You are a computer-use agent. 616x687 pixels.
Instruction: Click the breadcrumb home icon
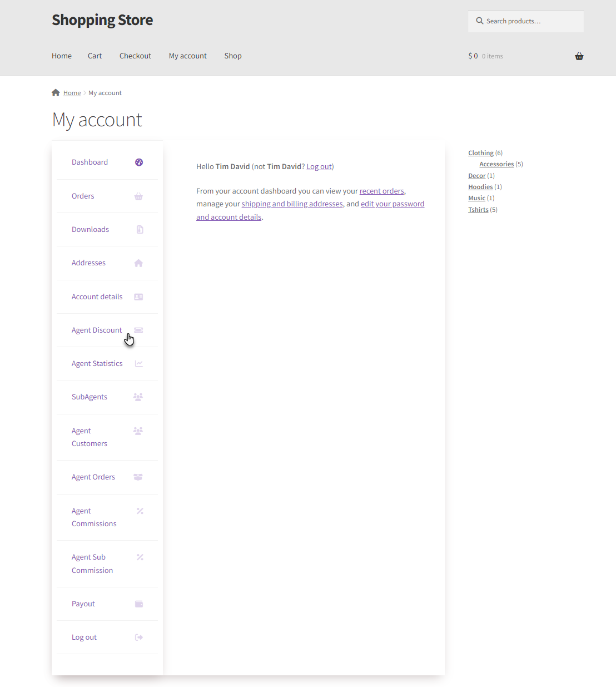pos(56,93)
